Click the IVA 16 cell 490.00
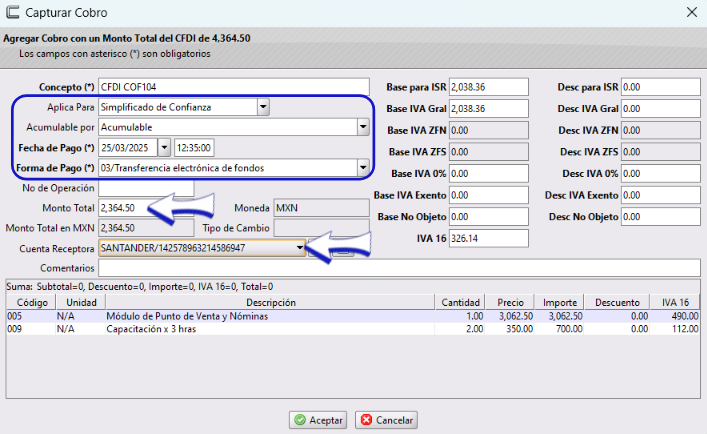 [x=675, y=316]
